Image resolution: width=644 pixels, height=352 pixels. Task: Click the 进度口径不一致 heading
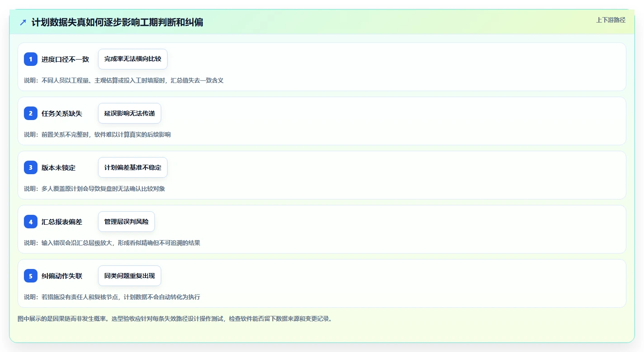point(65,59)
